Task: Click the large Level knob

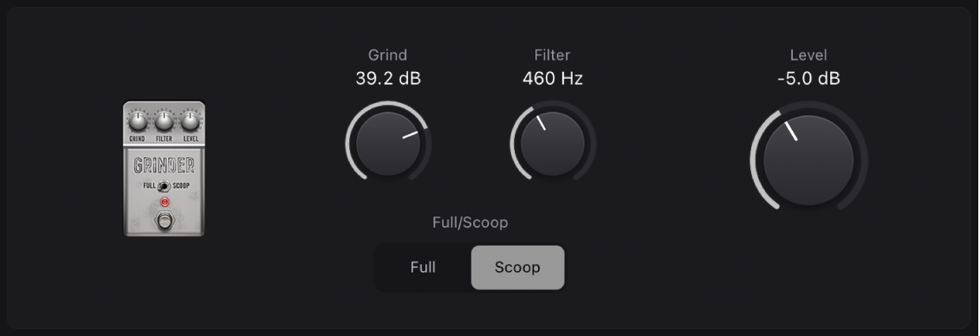Action: pos(808,160)
